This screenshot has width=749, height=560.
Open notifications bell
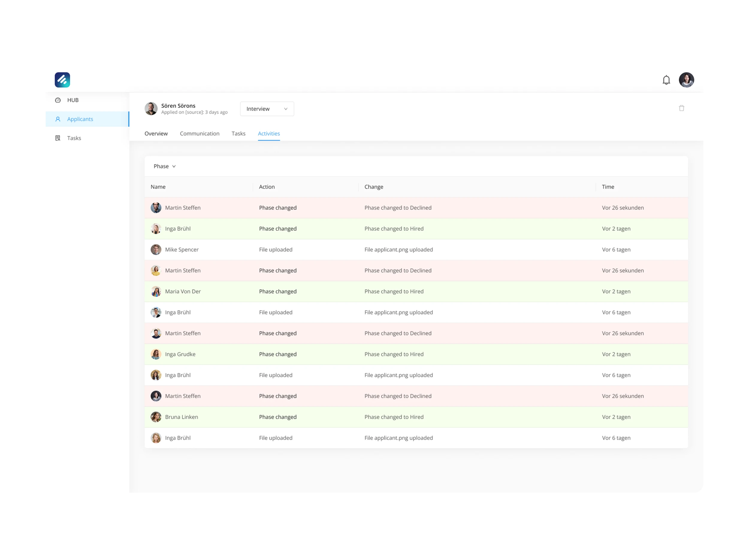pos(666,80)
